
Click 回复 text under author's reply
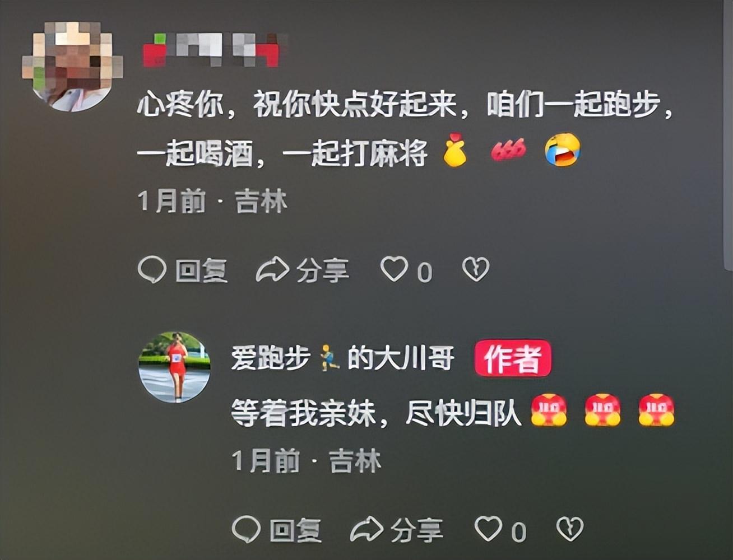(x=296, y=530)
